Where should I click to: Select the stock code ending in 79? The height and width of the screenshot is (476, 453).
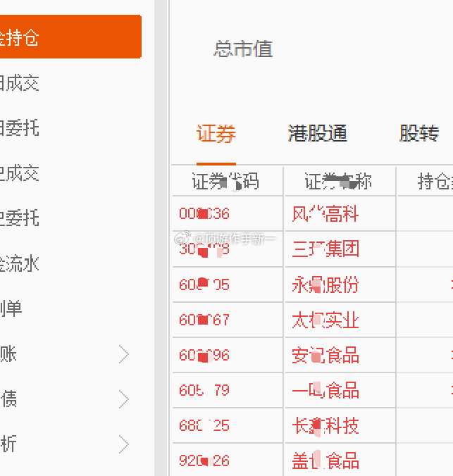point(204,390)
